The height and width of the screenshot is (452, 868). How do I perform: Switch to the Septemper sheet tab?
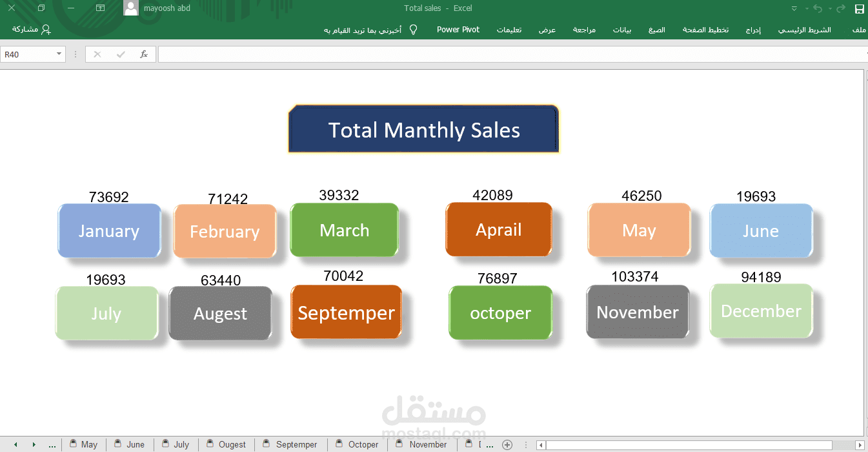(x=290, y=444)
